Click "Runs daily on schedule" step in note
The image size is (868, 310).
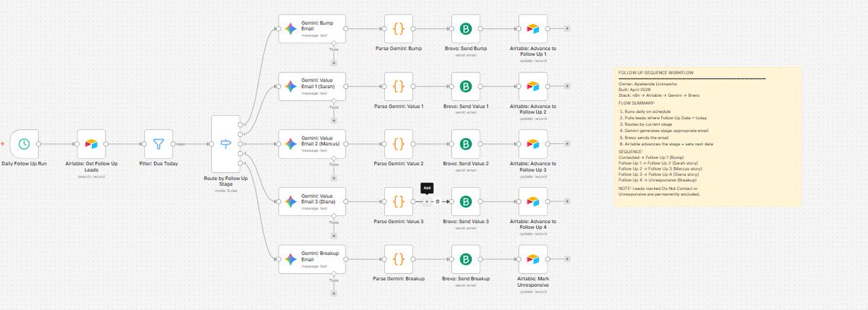point(647,113)
